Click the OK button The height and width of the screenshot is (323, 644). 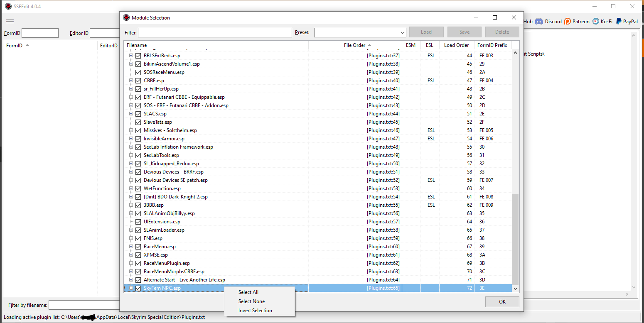pyautogui.click(x=502, y=302)
